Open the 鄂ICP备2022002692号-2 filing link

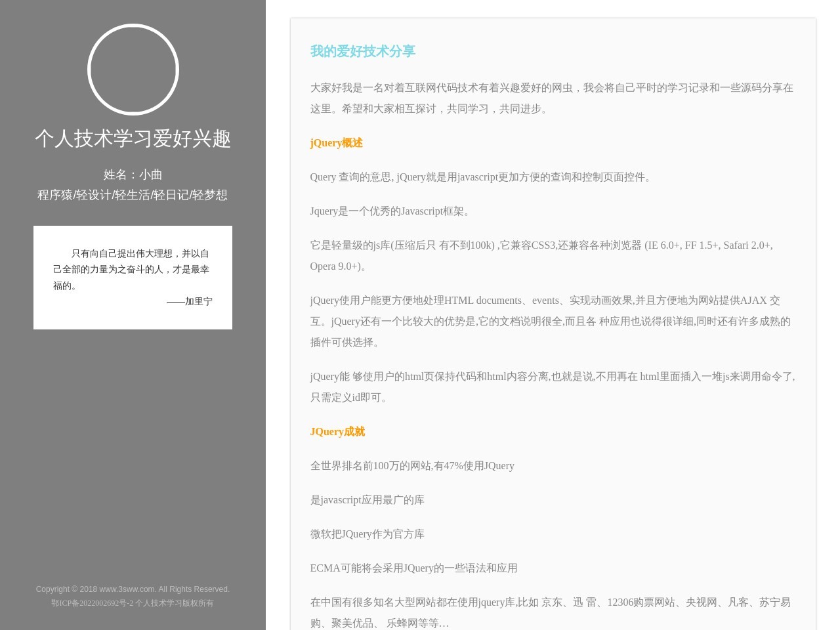[92, 603]
